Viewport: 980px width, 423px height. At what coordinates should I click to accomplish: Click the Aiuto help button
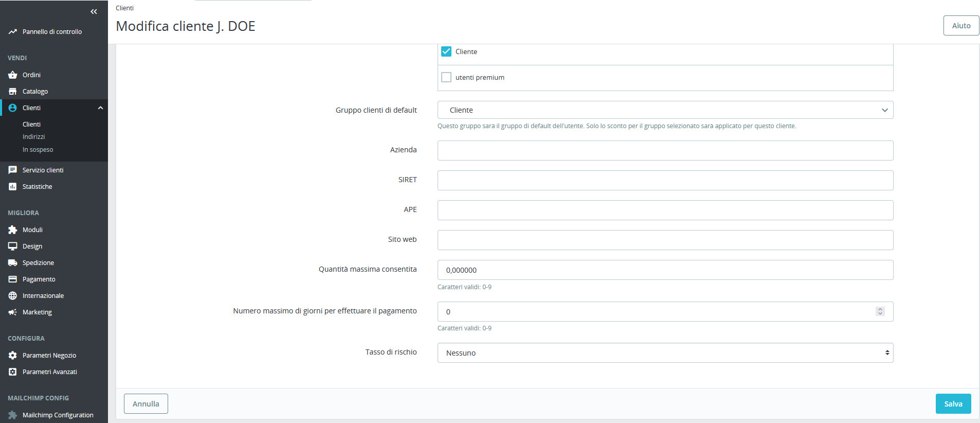point(961,26)
